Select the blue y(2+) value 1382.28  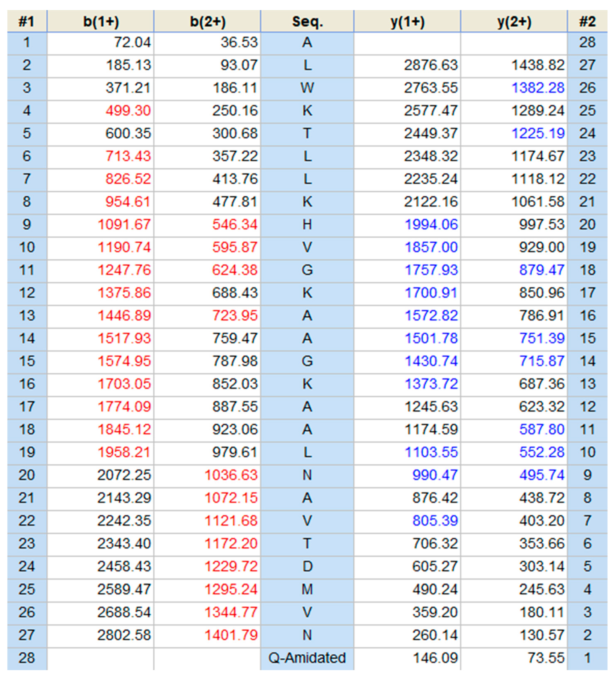(x=538, y=88)
